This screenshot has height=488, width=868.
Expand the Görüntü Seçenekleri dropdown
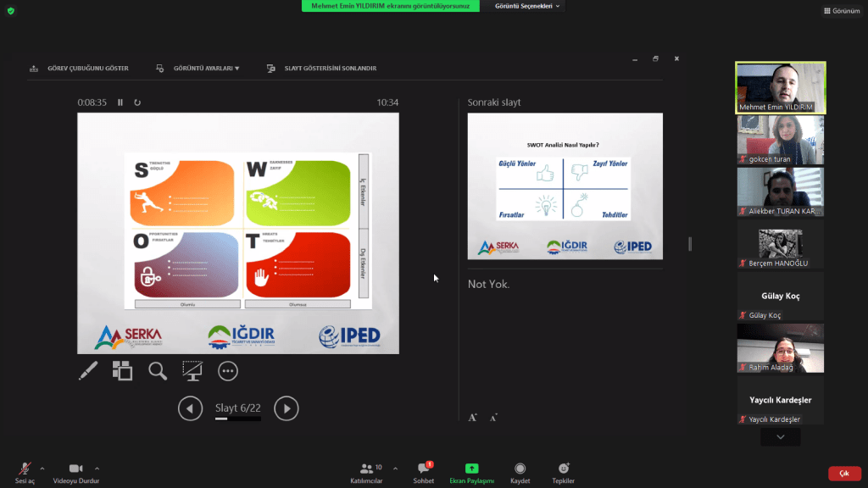[527, 6]
